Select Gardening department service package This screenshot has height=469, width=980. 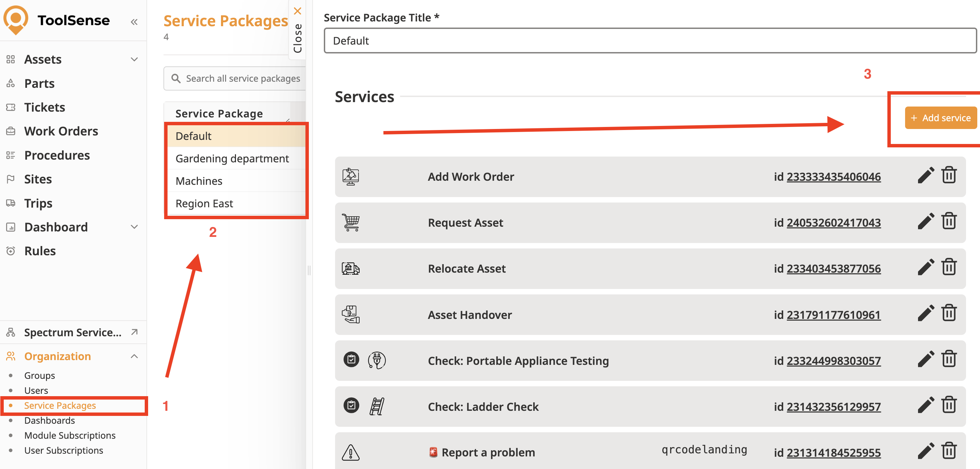point(232,159)
